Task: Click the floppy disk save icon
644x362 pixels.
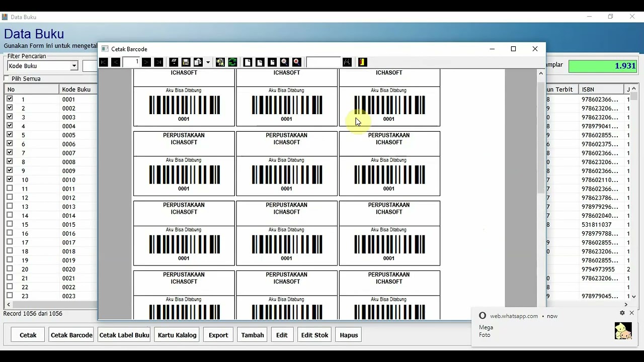Action: (x=186, y=62)
